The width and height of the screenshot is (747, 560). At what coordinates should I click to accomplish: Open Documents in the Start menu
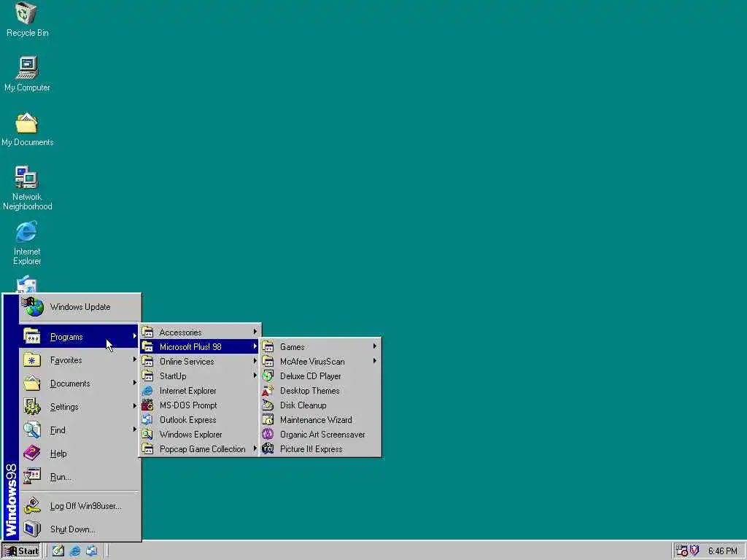(x=79, y=384)
